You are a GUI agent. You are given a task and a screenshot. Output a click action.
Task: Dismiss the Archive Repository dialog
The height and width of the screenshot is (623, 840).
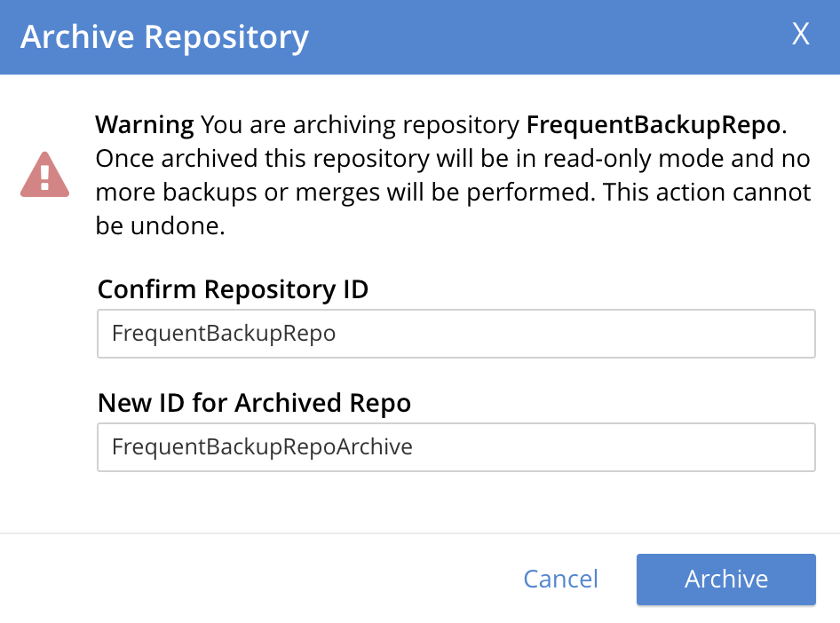point(801,35)
